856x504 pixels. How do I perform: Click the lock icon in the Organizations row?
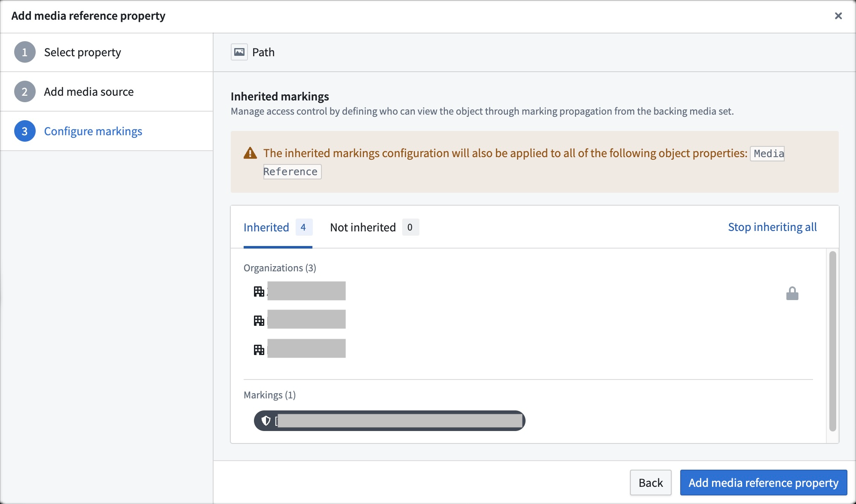pyautogui.click(x=792, y=294)
